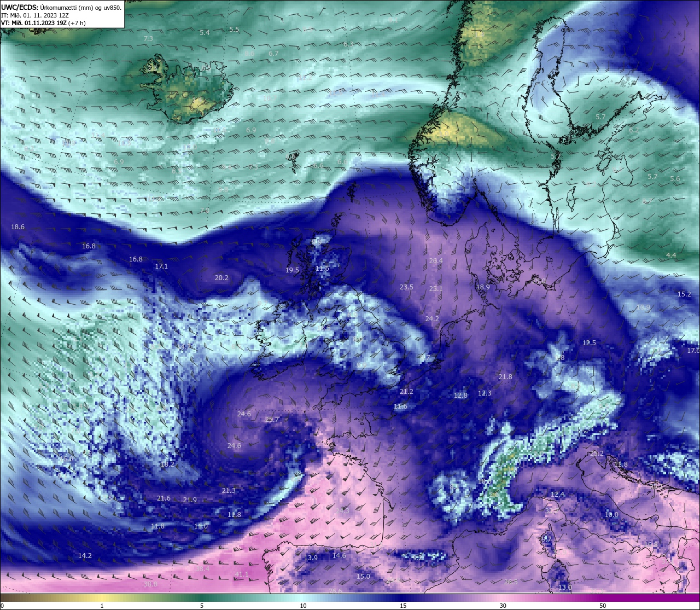Click the map value '38.8'
Image resolution: width=700 pixels, height=610 pixels.
click(x=150, y=584)
